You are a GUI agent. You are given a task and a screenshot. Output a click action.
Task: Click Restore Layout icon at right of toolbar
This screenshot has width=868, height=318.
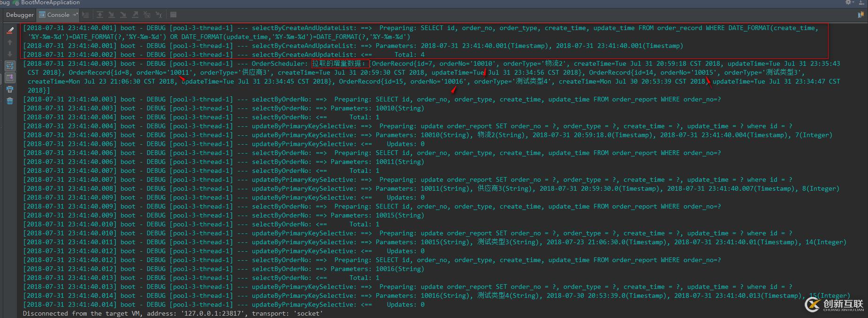861,15
